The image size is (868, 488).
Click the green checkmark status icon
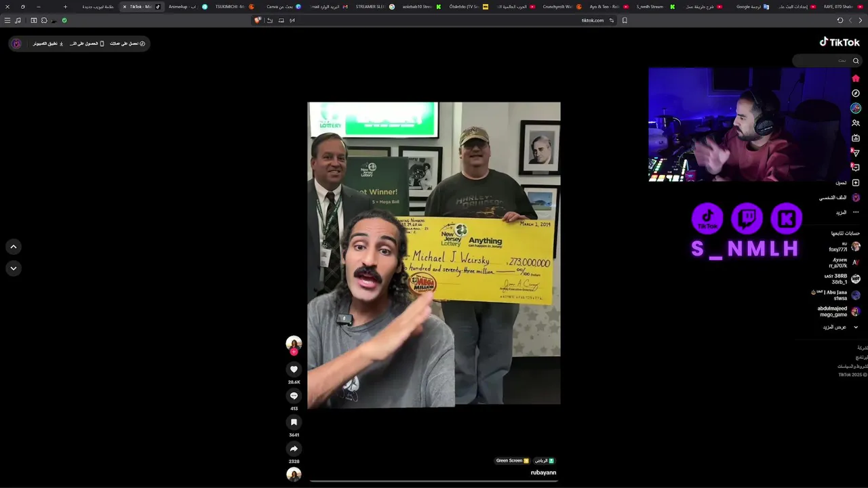coord(64,20)
